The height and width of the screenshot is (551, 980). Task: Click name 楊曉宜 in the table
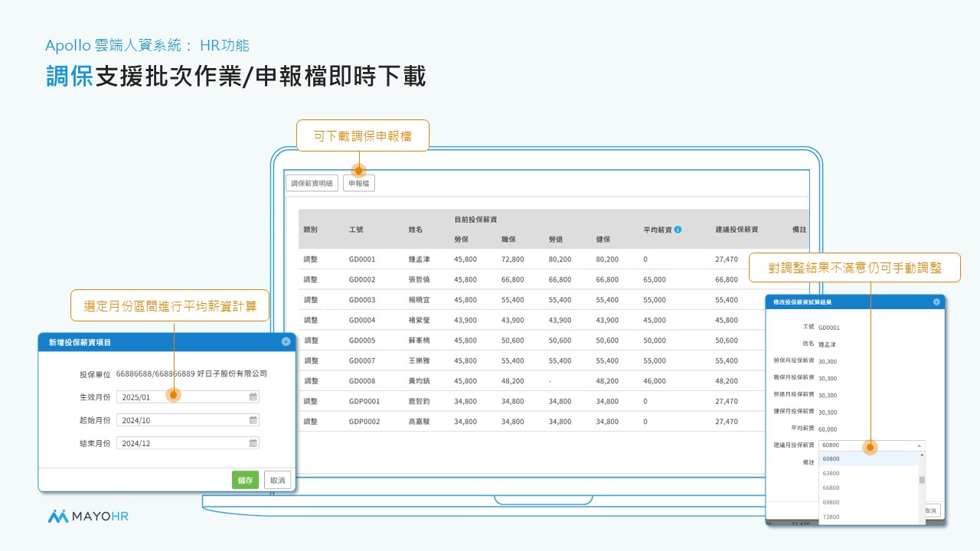(420, 300)
